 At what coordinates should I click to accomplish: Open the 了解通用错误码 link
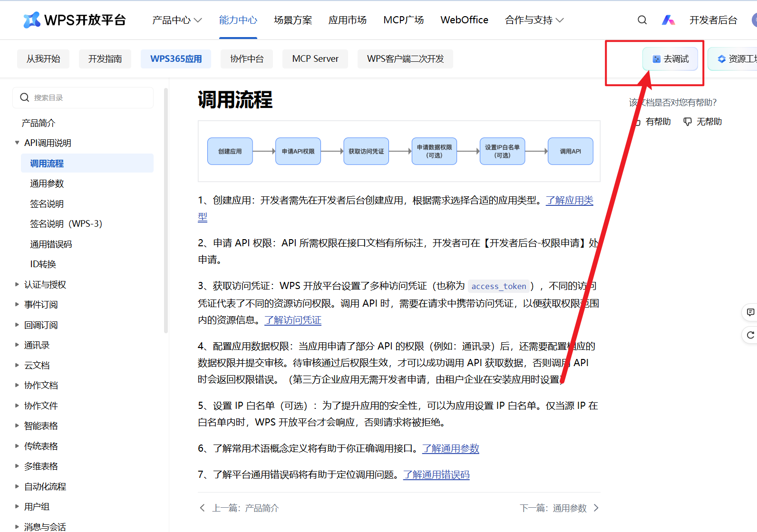[437, 474]
